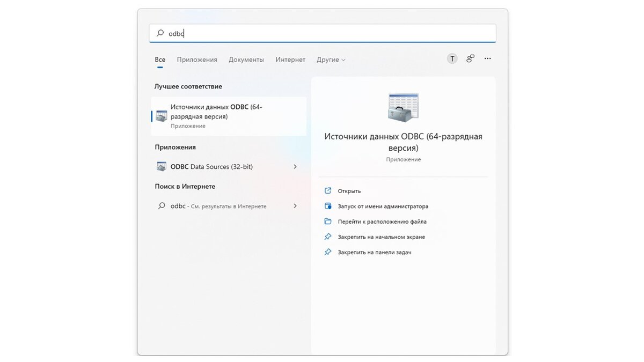Image resolution: width=644 pixels, height=362 pixels.
Task: Click the run-as-administrator shield icon
Action: point(328,206)
